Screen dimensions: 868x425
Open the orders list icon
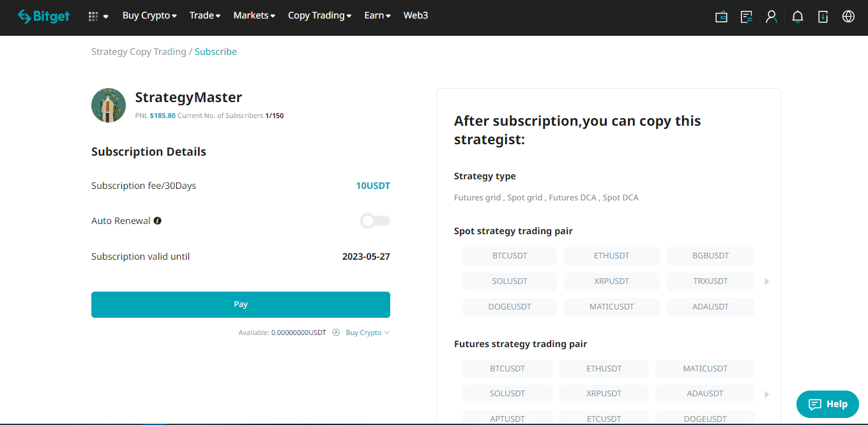[746, 17]
